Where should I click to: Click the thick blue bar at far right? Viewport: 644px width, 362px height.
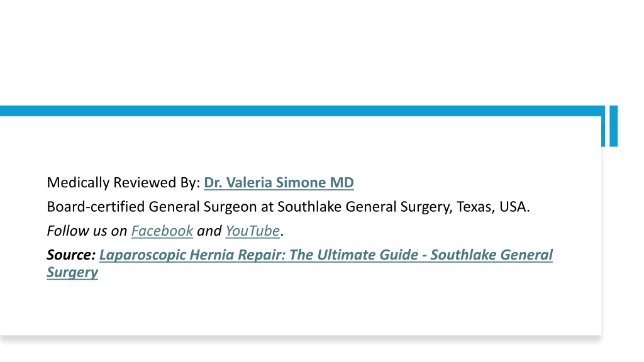tap(614, 126)
